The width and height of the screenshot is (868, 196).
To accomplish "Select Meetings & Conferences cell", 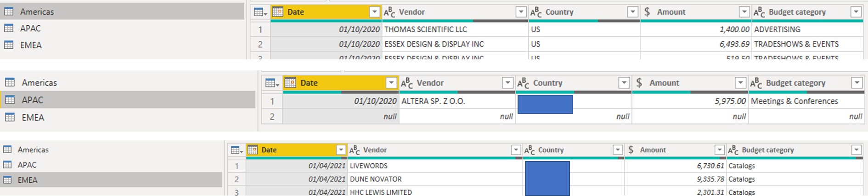I will pyautogui.click(x=806, y=101).
